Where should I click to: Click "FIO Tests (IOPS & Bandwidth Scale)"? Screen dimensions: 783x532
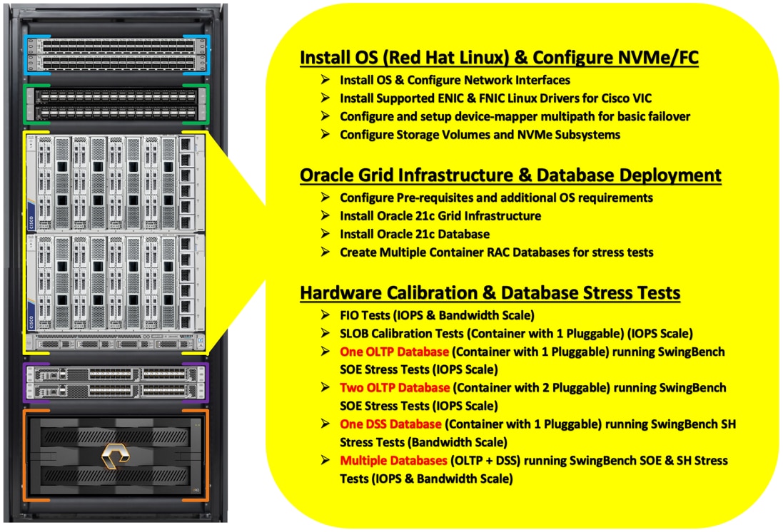(437, 315)
